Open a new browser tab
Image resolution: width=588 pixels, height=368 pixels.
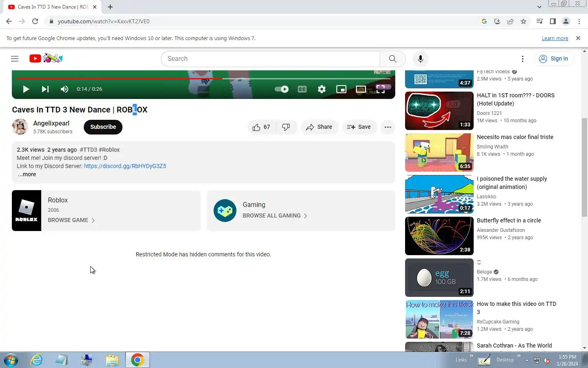coord(110,7)
